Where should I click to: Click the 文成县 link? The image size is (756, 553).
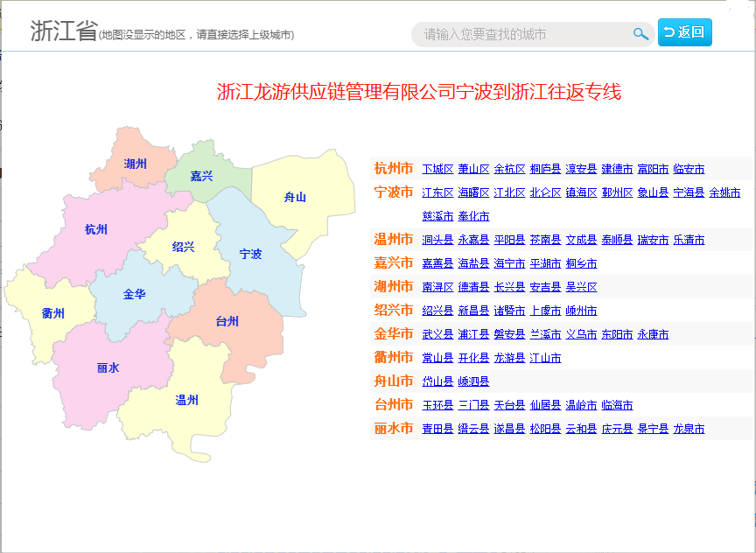581,240
